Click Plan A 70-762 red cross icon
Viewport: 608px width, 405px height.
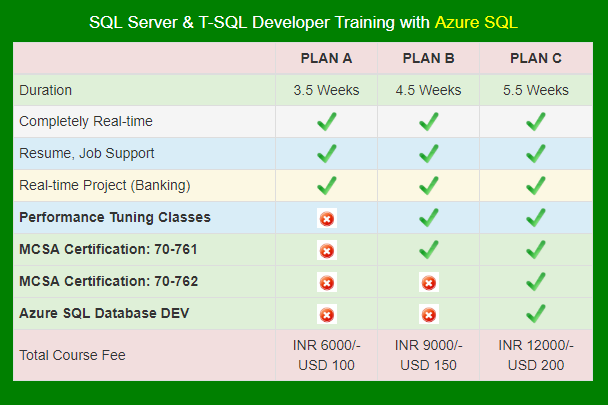[326, 282]
